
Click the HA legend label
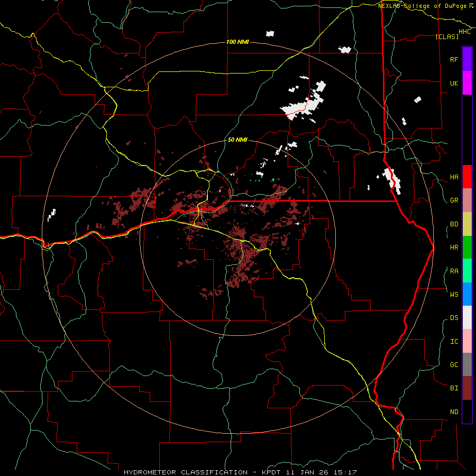pyautogui.click(x=454, y=177)
